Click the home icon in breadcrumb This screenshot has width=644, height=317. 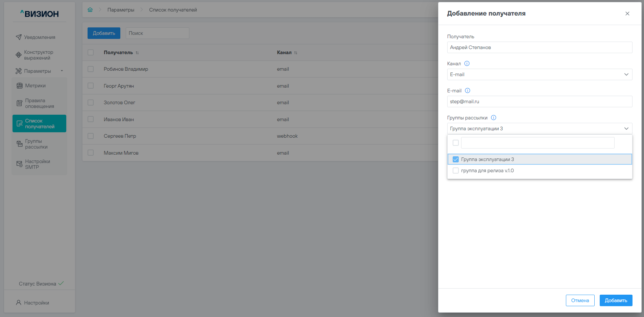click(90, 10)
